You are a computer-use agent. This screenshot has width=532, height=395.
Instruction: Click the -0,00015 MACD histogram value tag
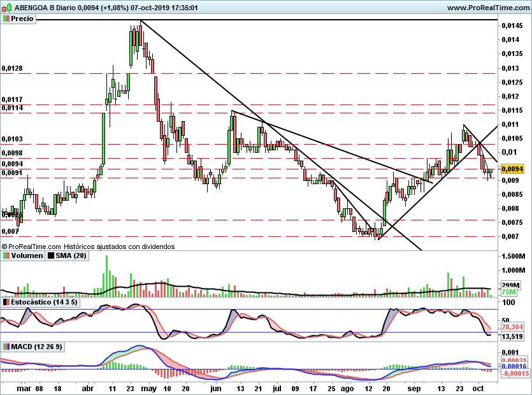(x=515, y=373)
